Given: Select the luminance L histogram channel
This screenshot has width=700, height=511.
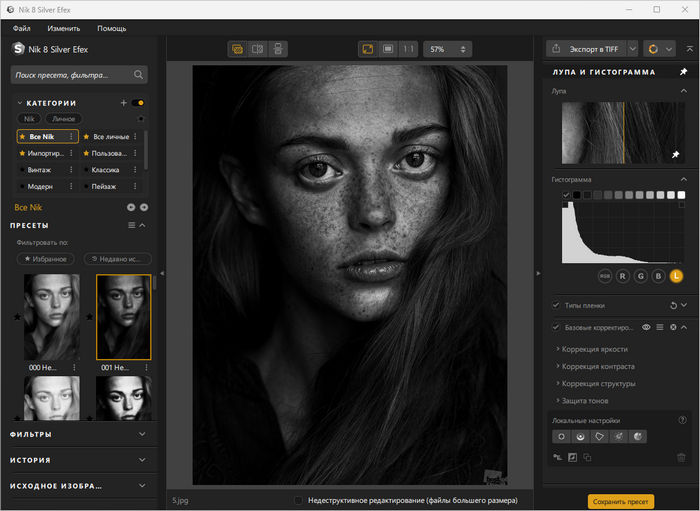Looking at the screenshot, I should [x=677, y=276].
